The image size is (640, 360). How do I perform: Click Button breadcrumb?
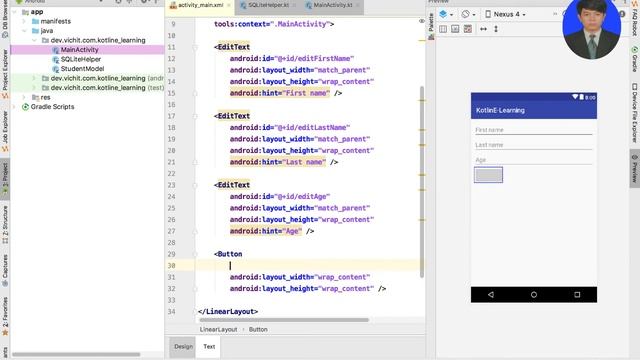(258, 329)
